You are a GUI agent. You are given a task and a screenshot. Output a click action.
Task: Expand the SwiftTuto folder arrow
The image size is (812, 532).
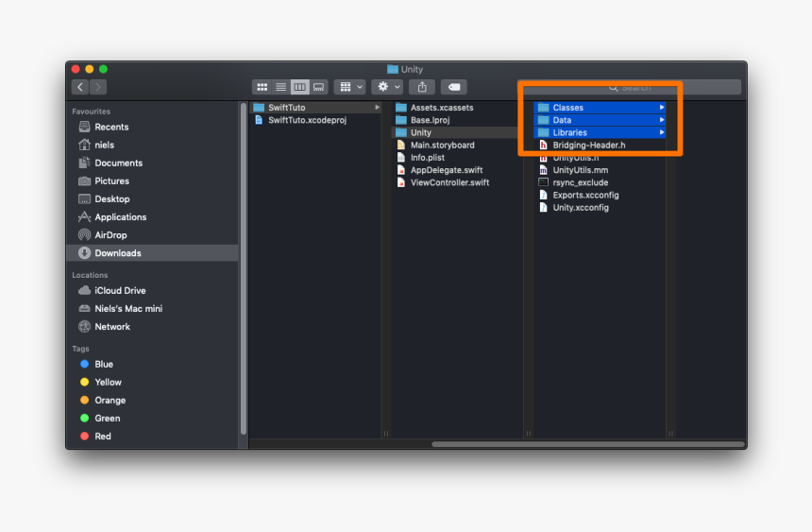pos(377,108)
